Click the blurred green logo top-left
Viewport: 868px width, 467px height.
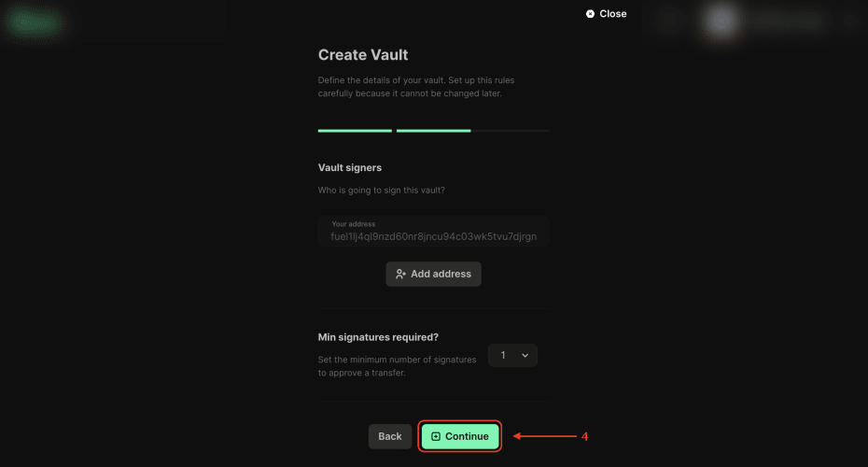coord(35,22)
